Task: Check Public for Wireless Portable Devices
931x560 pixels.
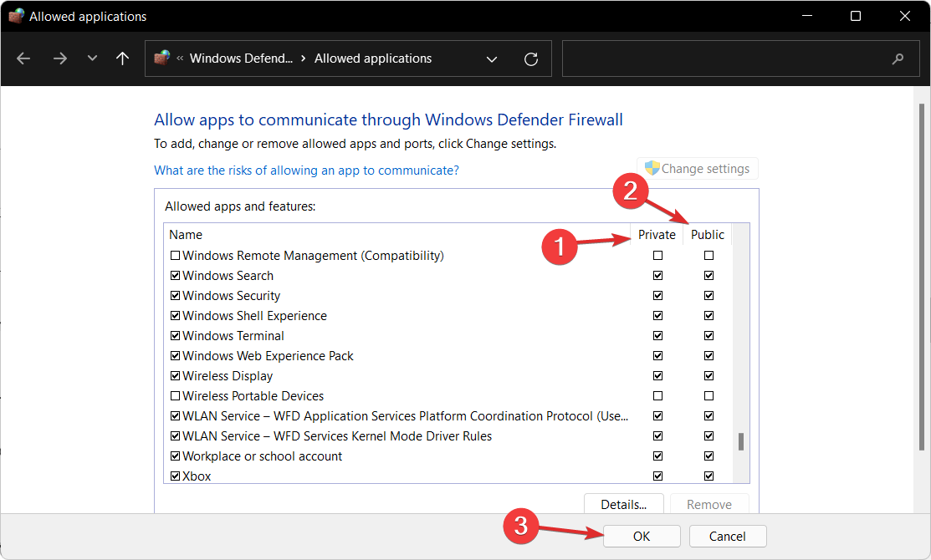Action: (709, 395)
